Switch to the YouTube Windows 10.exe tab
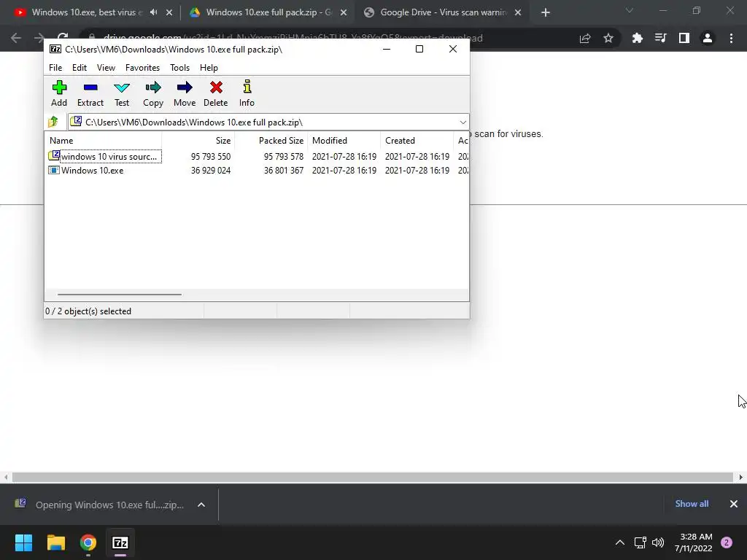The height and width of the screenshot is (560, 747). pyautogui.click(x=86, y=12)
